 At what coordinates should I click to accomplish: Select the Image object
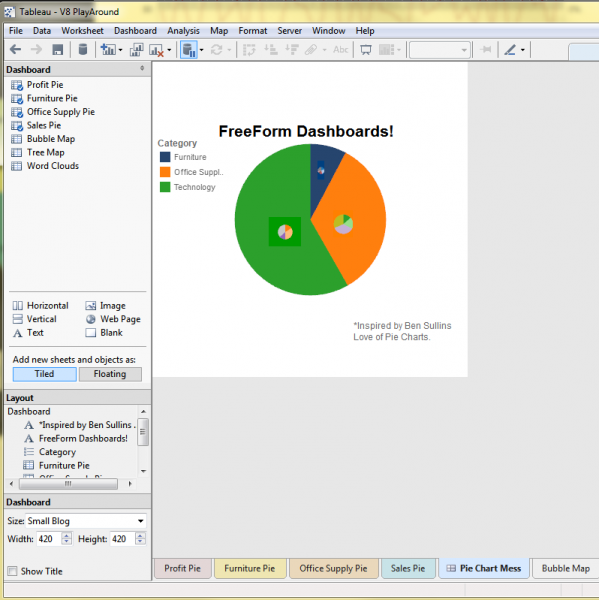[105, 305]
